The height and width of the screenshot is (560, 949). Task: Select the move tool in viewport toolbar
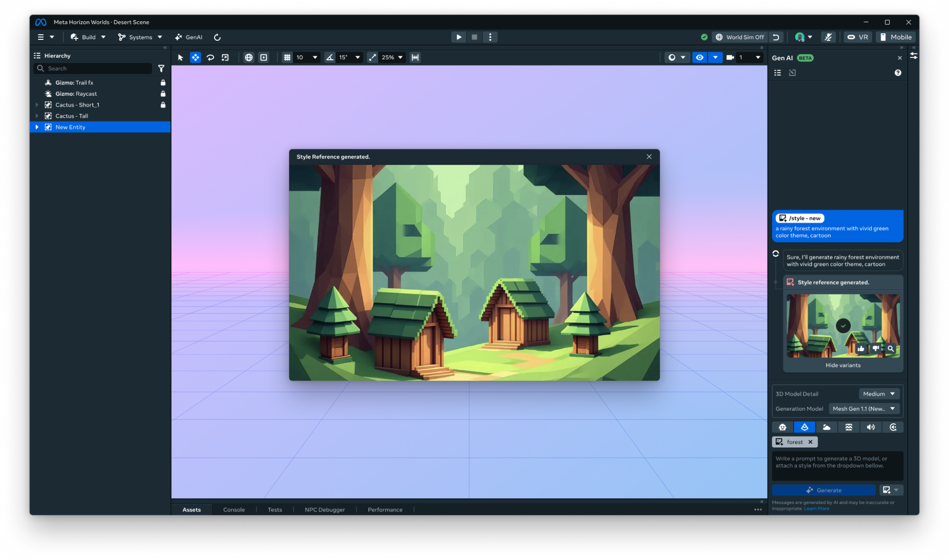point(195,57)
